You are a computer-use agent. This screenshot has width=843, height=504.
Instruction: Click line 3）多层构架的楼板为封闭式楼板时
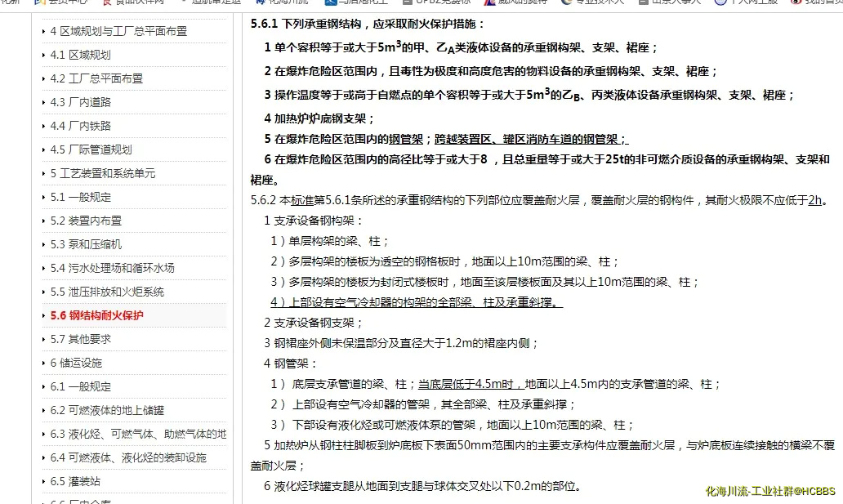point(485,282)
